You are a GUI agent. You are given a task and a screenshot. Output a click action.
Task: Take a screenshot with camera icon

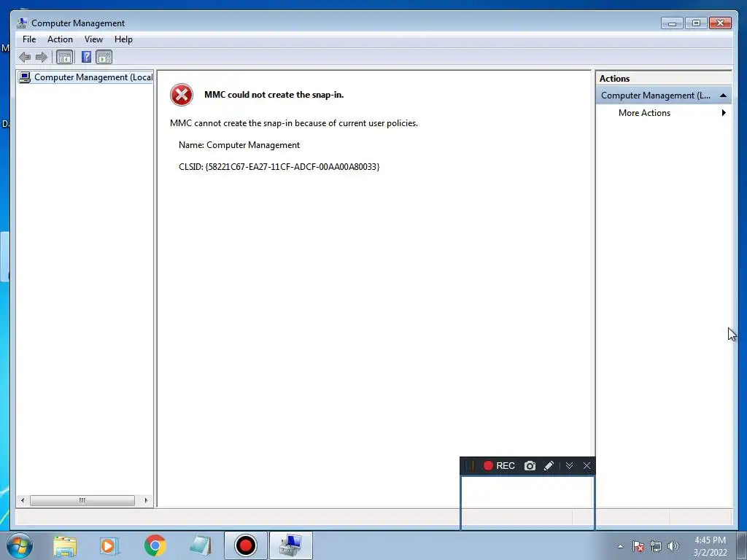(530, 466)
